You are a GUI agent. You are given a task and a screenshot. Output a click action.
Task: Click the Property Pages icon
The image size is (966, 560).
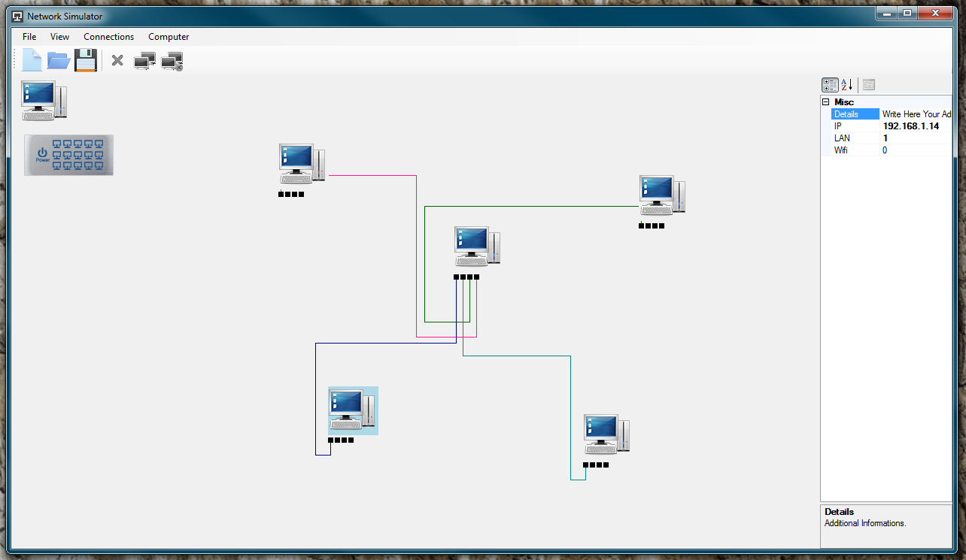(869, 85)
